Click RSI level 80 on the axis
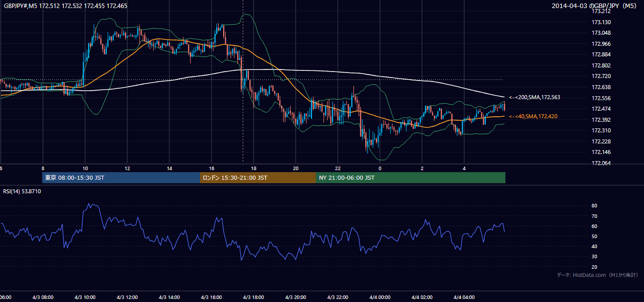Viewport: 644px width, 302px height. 595,206
